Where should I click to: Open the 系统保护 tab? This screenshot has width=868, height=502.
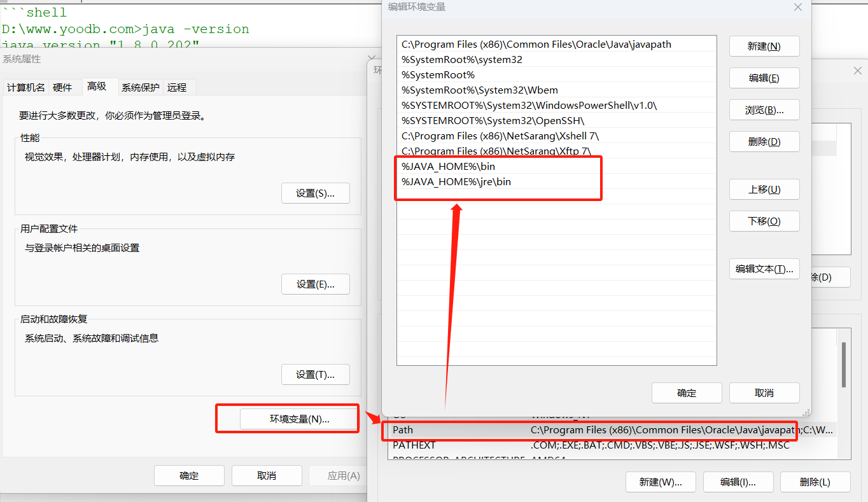click(x=141, y=87)
